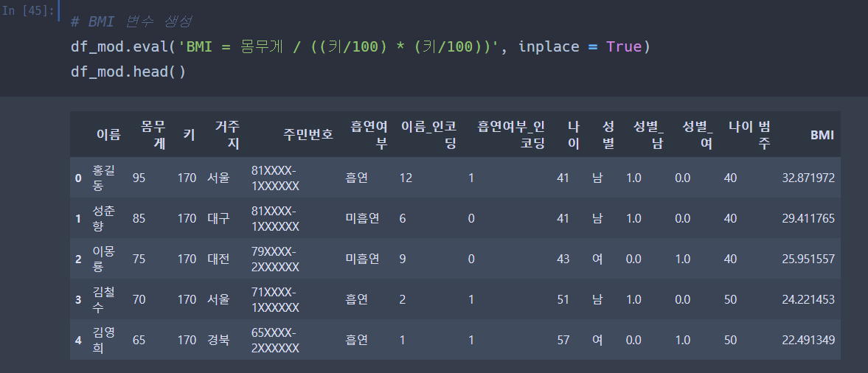Click the 성별_여 column header
868x373 pixels.
click(698, 134)
